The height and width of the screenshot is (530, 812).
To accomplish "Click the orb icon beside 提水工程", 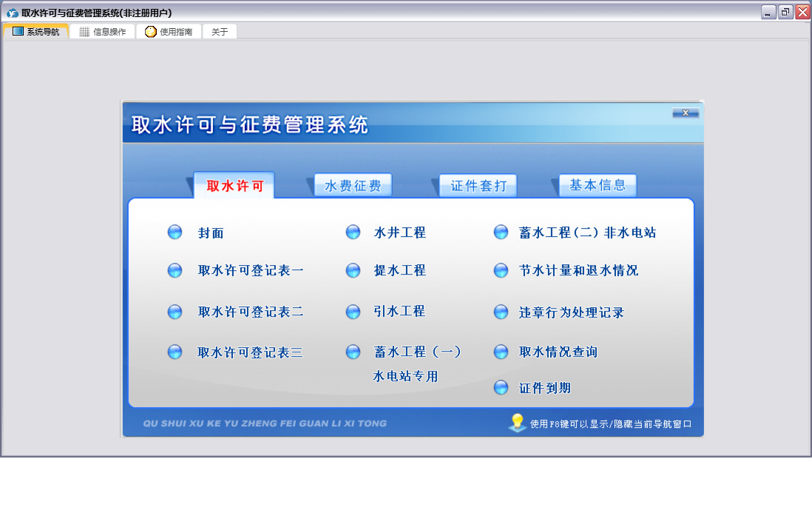I will click(x=353, y=270).
